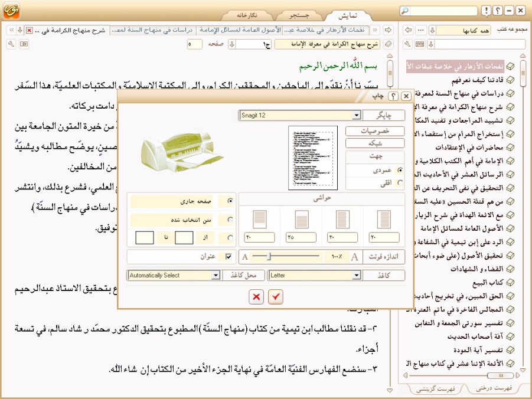Click the book icon beside تفسير آية المودة

click(510, 350)
